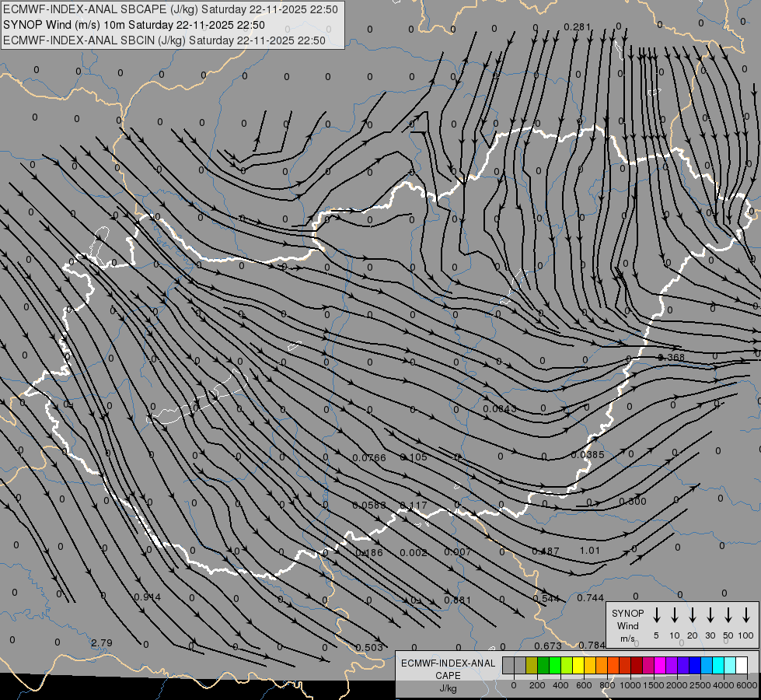The height and width of the screenshot is (700, 761).
Task: Select the olive CAPE legend swatch
Action: (532, 665)
